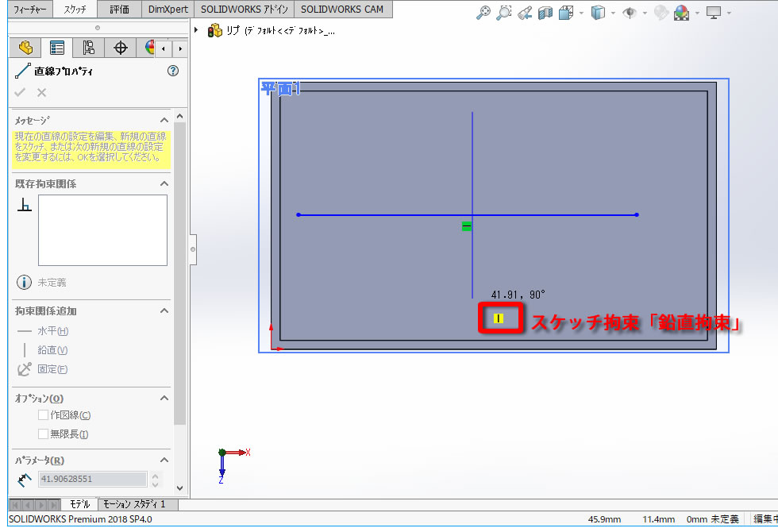Collapse the 拘束関係追加 section
The image size is (778, 532).
[164, 310]
